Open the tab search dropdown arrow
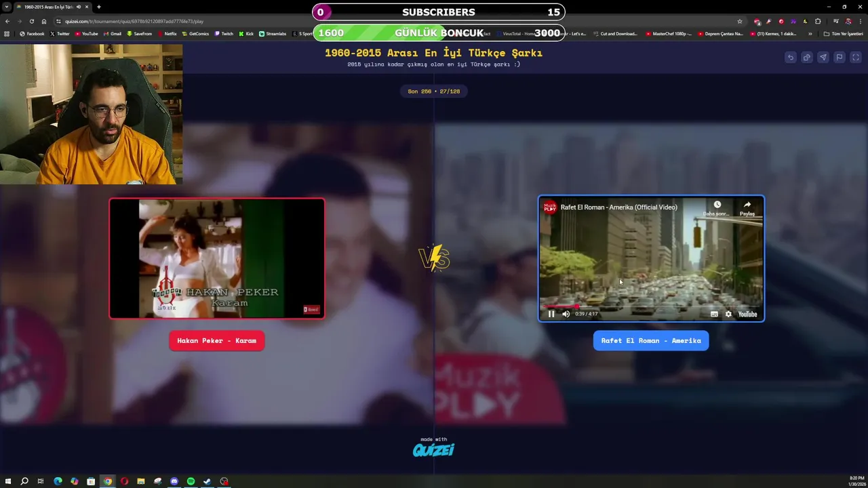This screenshot has width=868, height=488. coord(7,7)
